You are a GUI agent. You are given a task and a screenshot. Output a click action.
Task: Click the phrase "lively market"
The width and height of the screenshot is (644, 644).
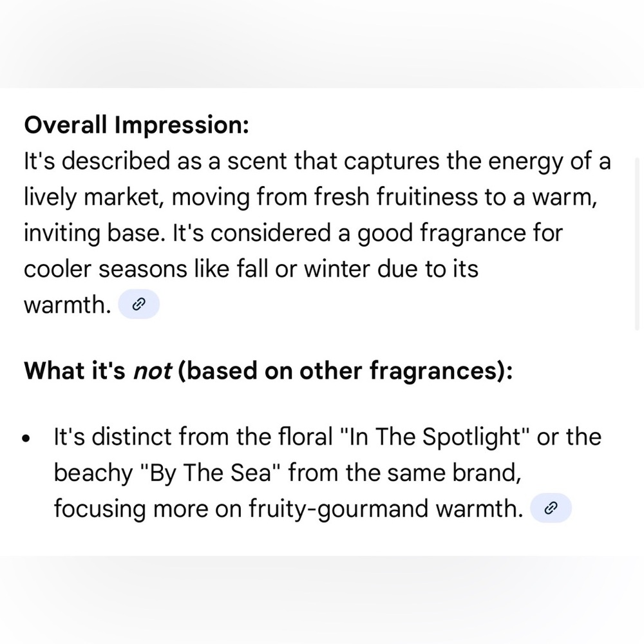(x=91, y=196)
